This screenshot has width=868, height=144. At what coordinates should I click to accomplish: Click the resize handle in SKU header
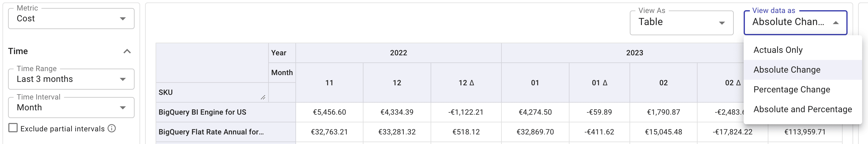click(x=263, y=98)
